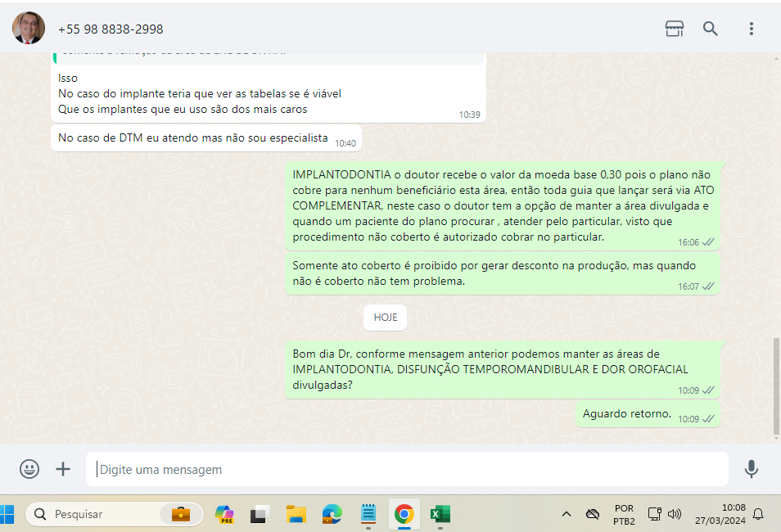Open the volume speaker tray icon

tap(675, 514)
